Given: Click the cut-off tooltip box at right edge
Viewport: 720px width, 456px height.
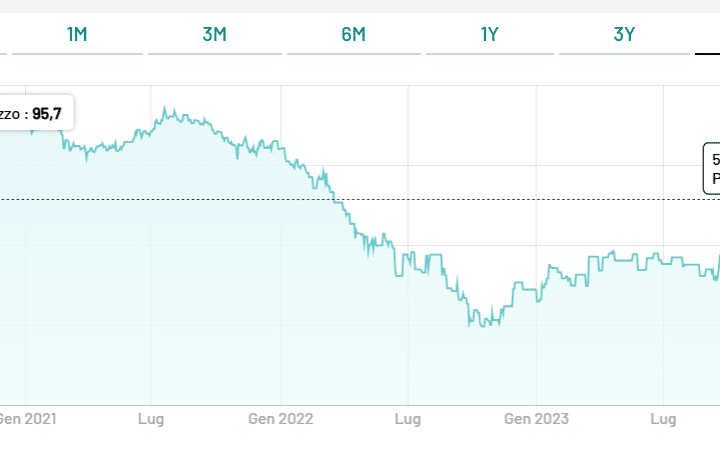Looking at the screenshot, I should pyautogui.click(x=712, y=168).
